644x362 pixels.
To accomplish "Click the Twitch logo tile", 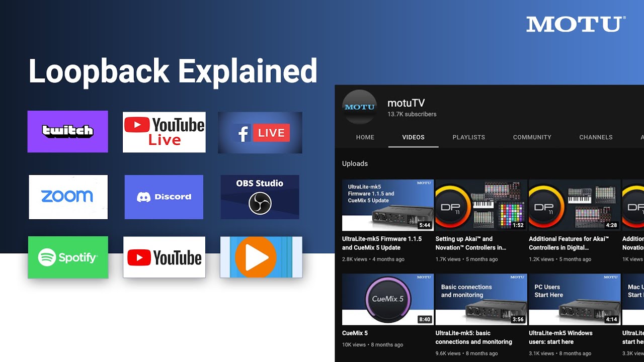I will coord(67,132).
